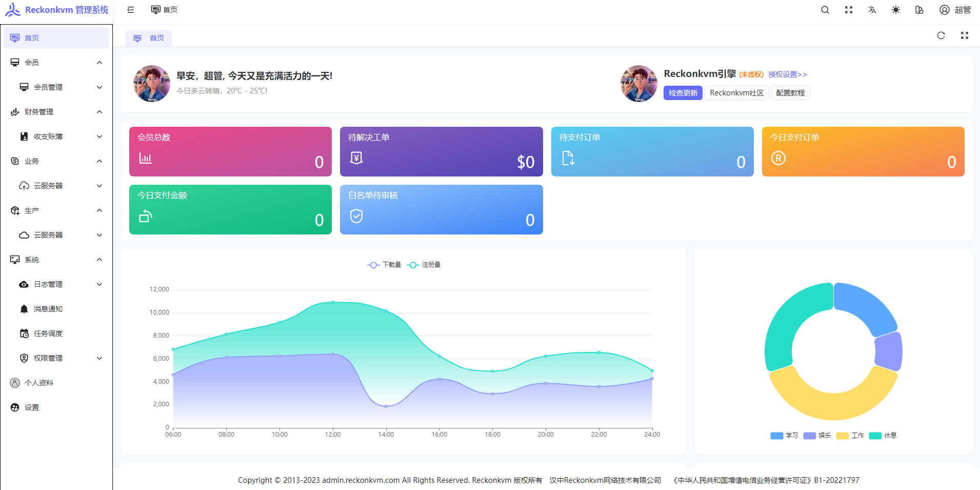Click the 超管 user avatar icon
Image resolution: width=980 pixels, height=490 pixels.
pyautogui.click(x=944, y=10)
